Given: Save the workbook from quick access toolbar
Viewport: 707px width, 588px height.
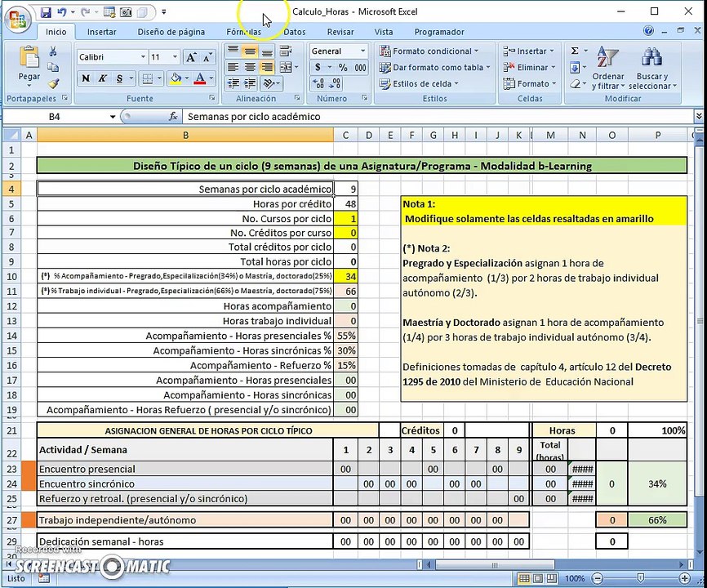Looking at the screenshot, I should [46, 12].
